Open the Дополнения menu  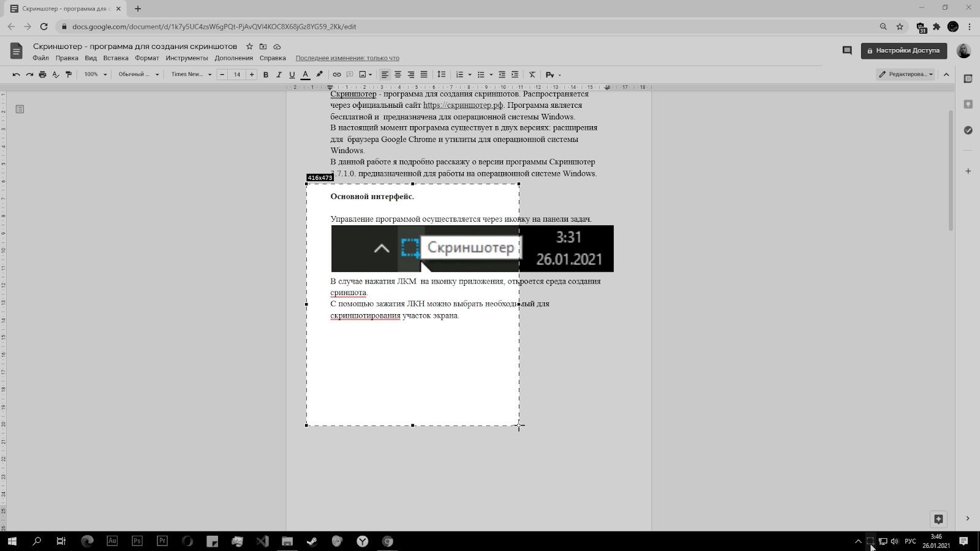[233, 58]
